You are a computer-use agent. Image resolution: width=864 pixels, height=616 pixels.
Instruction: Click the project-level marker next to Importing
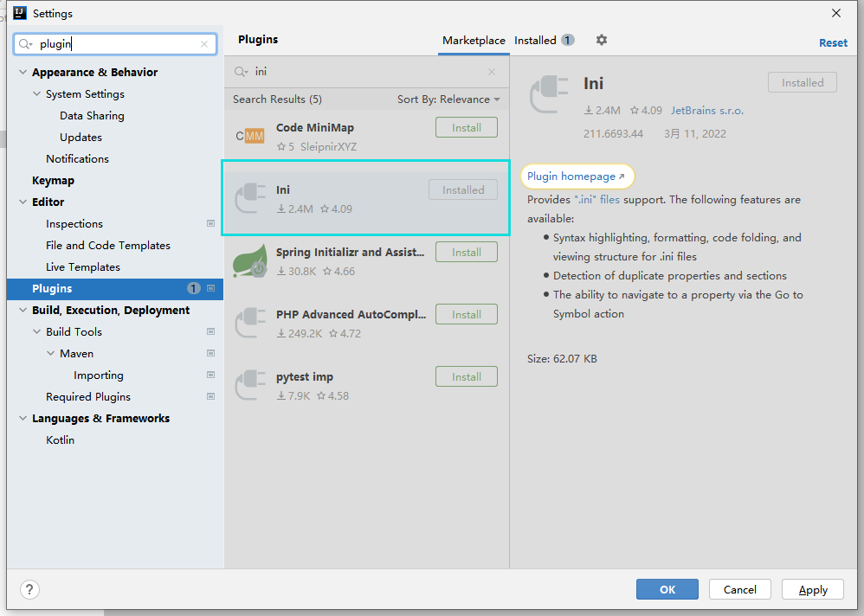coord(210,375)
